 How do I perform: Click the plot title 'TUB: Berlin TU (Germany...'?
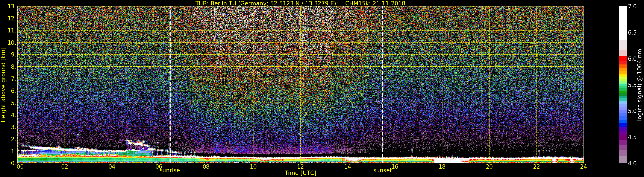300,3
